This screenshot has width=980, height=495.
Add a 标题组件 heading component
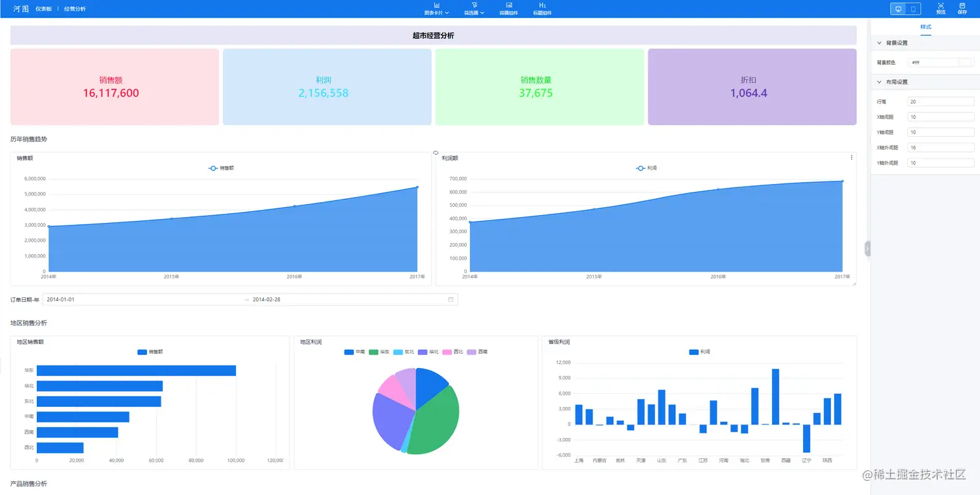click(542, 8)
